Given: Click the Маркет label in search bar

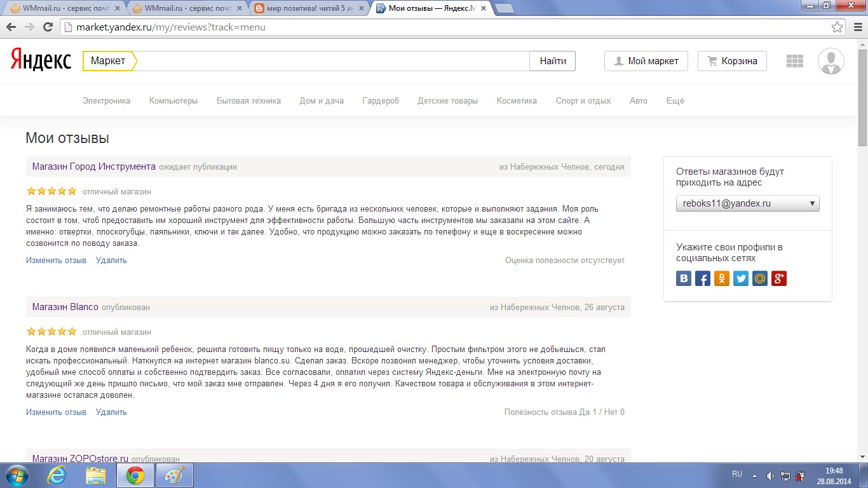Looking at the screenshot, I should pos(108,61).
